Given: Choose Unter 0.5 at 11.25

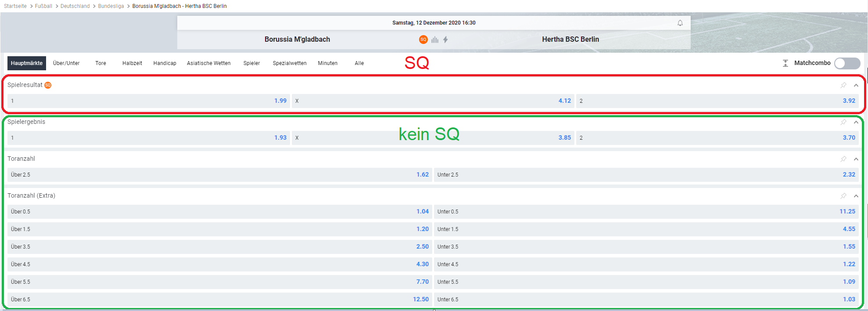Looking at the screenshot, I should point(646,212).
